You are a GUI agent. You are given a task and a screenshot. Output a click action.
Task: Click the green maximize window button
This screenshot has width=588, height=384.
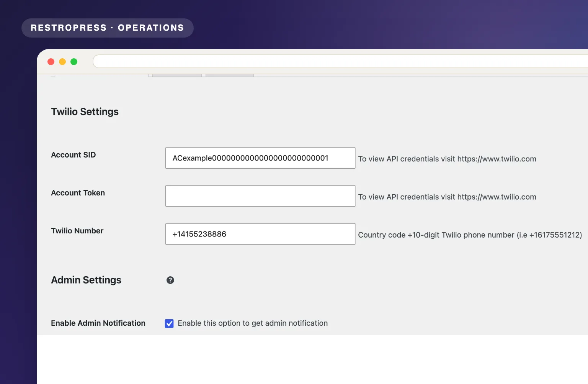74,62
